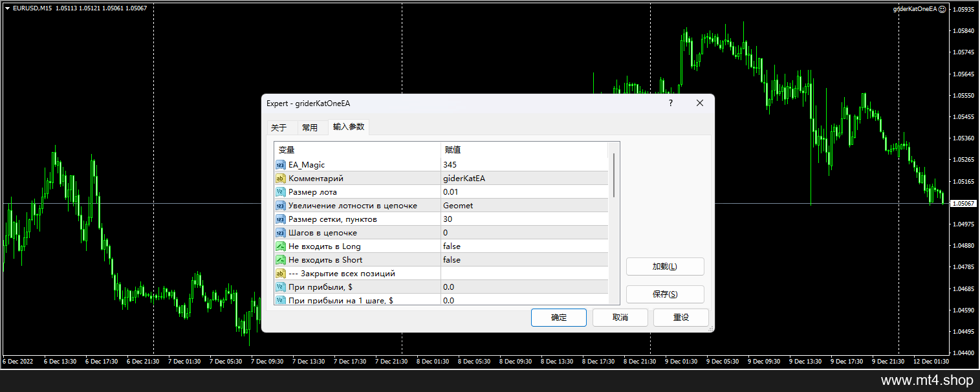
Task: Switch to the 常用 tab
Action: [310, 127]
